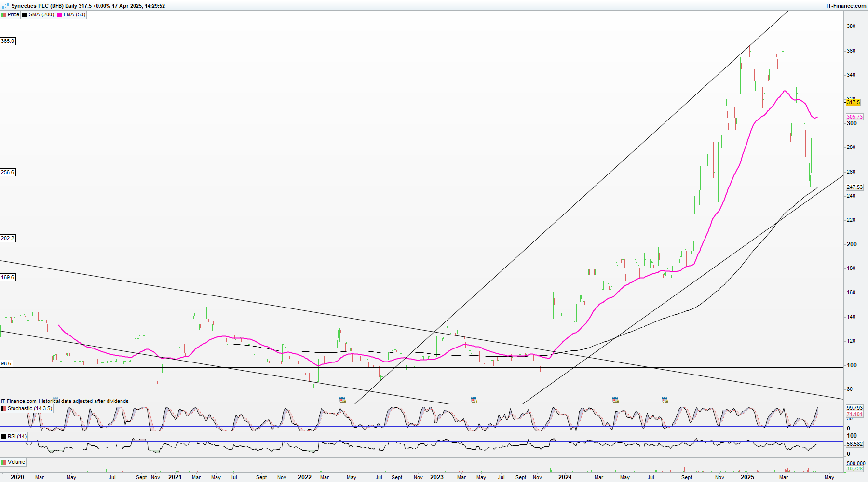
Task: Click the 71.181 stochastic signal value tag
Action: coord(854,415)
